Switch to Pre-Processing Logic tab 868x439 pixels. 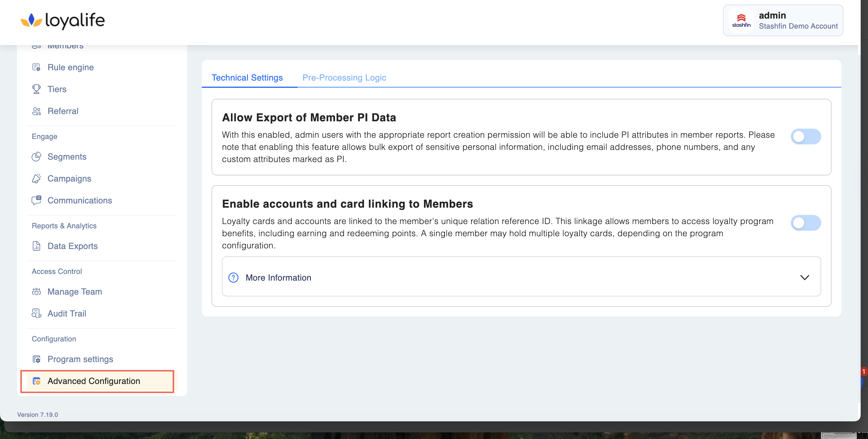click(344, 78)
